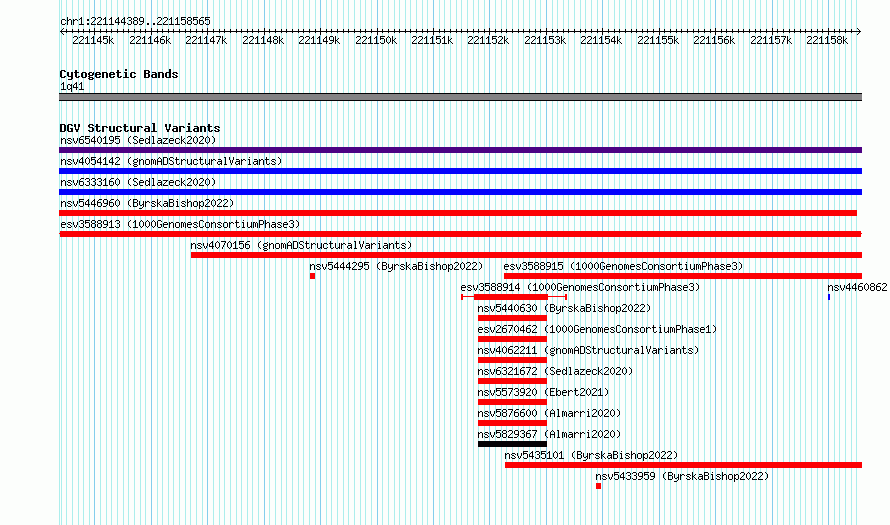Click the red esv3588915 variant bar
This screenshot has width=890, height=525.
683,276
